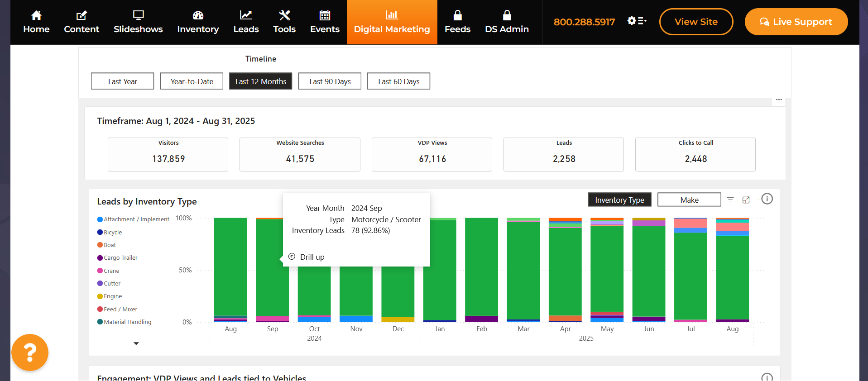Select the Crane legend swatch
Viewport: 868px width, 381px height.
pyautogui.click(x=100, y=271)
